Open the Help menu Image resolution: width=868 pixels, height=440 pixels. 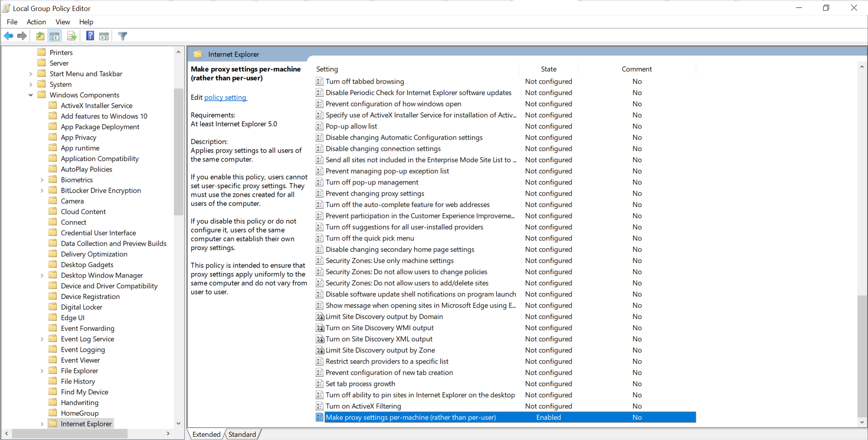point(86,22)
